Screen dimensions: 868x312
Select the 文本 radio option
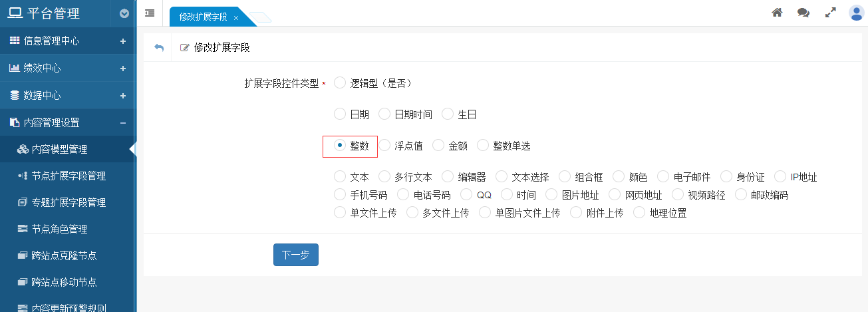(340, 177)
